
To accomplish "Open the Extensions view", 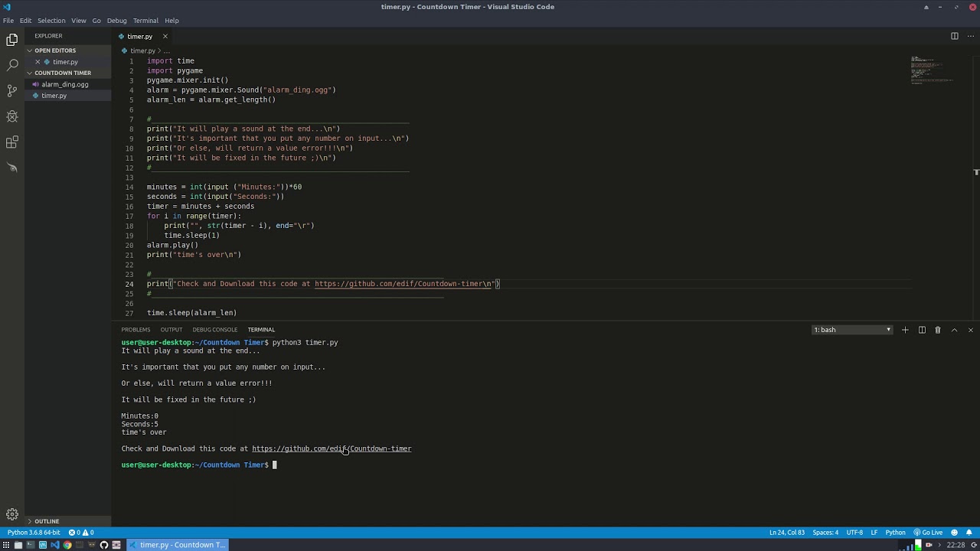I will point(12,142).
